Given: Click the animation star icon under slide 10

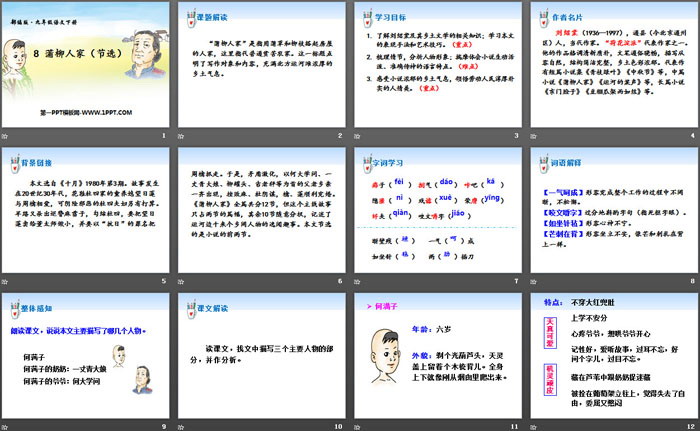Looking at the screenshot, I should click(181, 427).
